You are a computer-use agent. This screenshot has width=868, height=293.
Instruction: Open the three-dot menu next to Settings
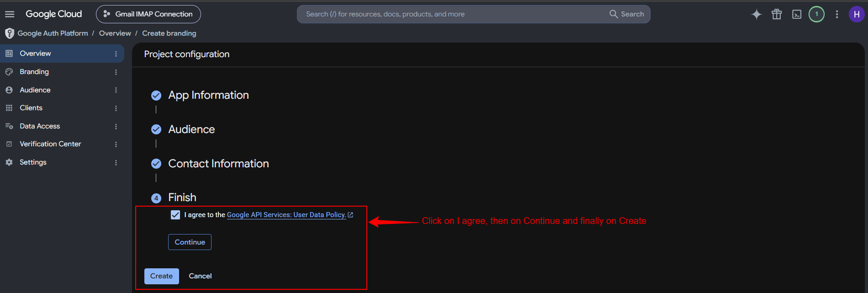(116, 163)
